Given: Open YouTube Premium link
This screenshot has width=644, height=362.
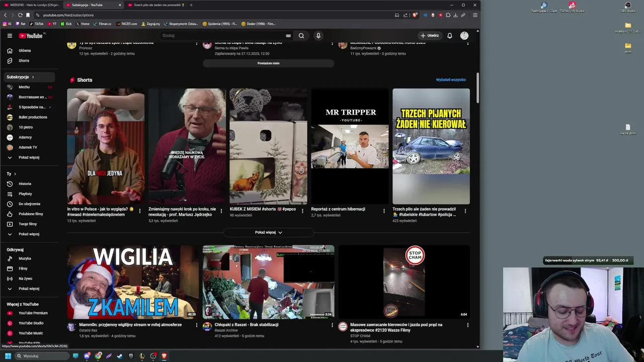Looking at the screenshot, I should pos(30,313).
